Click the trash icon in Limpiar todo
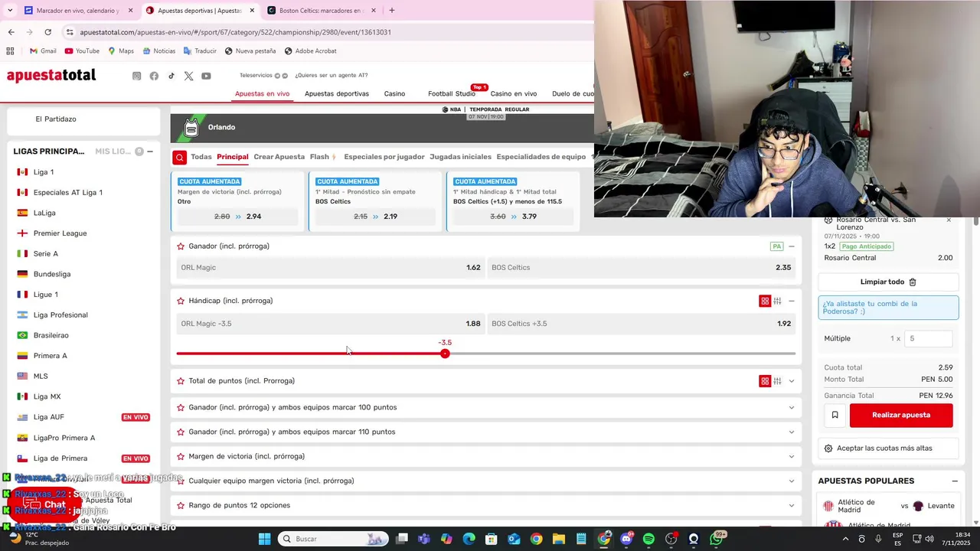 tap(913, 282)
